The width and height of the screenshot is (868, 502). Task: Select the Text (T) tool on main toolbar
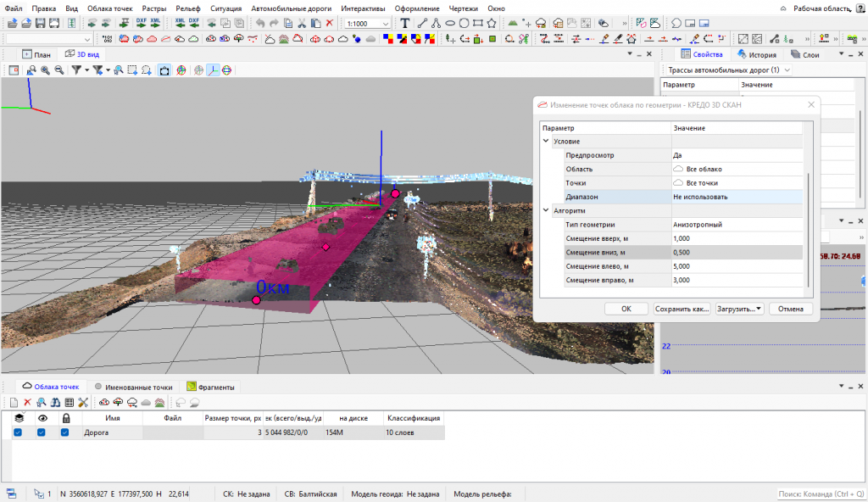tap(405, 23)
